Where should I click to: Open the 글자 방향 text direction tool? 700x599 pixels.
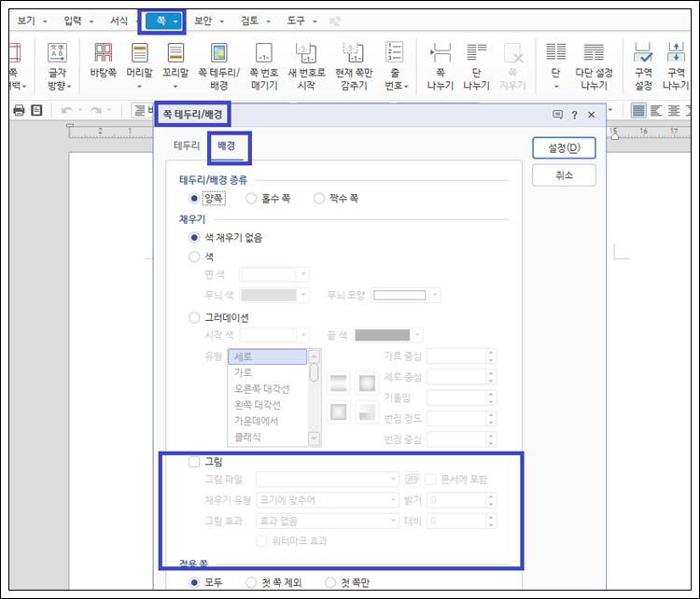[58, 66]
